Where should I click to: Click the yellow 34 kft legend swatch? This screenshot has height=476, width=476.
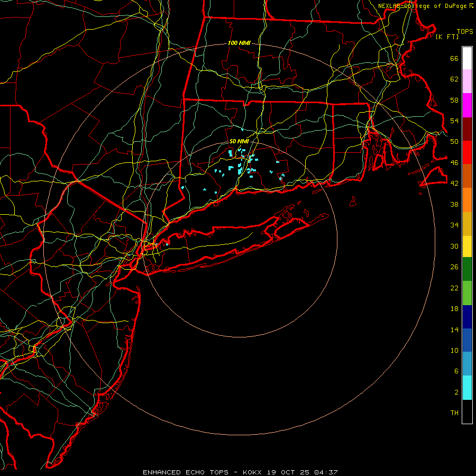pos(467,246)
